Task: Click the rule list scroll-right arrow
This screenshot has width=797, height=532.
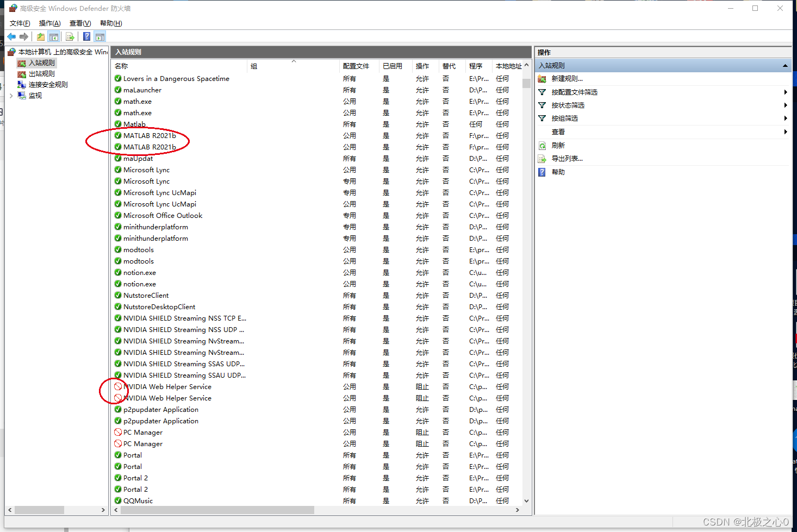Action: pyautogui.click(x=517, y=510)
